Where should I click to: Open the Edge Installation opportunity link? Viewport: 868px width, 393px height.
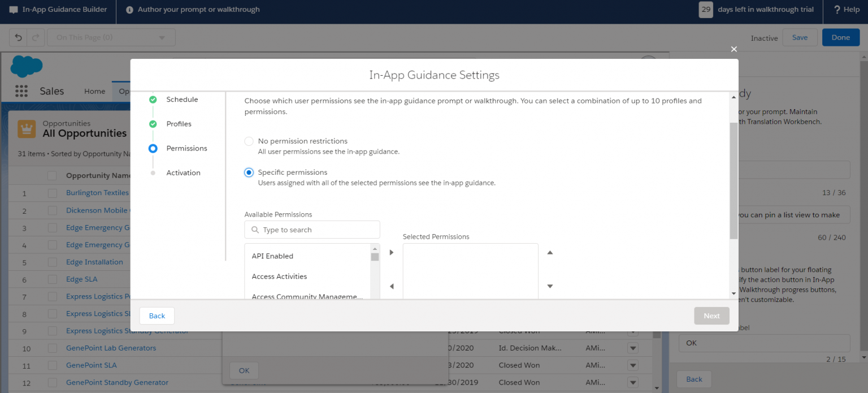click(94, 262)
